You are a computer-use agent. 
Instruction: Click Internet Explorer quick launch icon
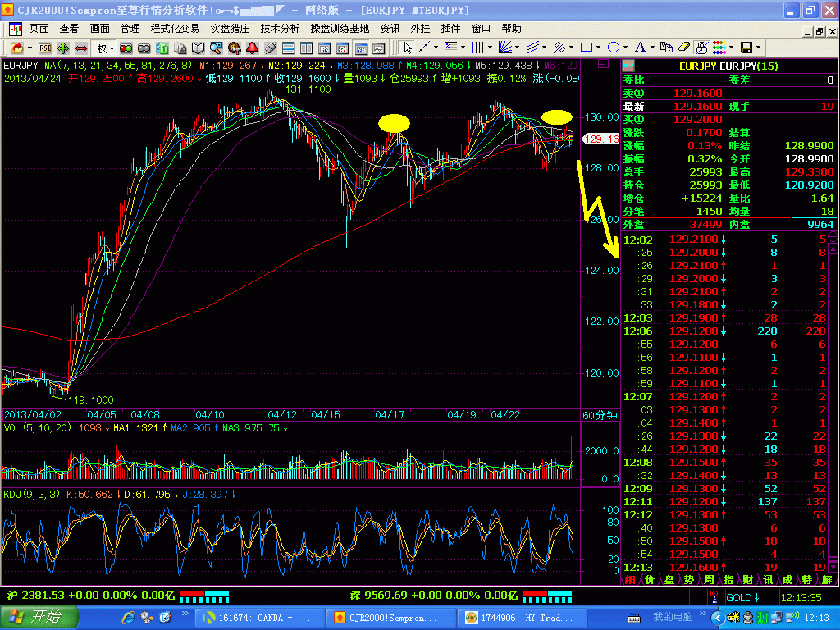coord(128,618)
